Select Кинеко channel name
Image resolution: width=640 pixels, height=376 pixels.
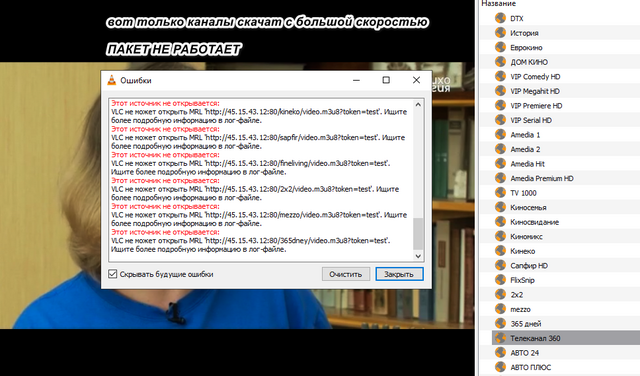pyautogui.click(x=523, y=251)
